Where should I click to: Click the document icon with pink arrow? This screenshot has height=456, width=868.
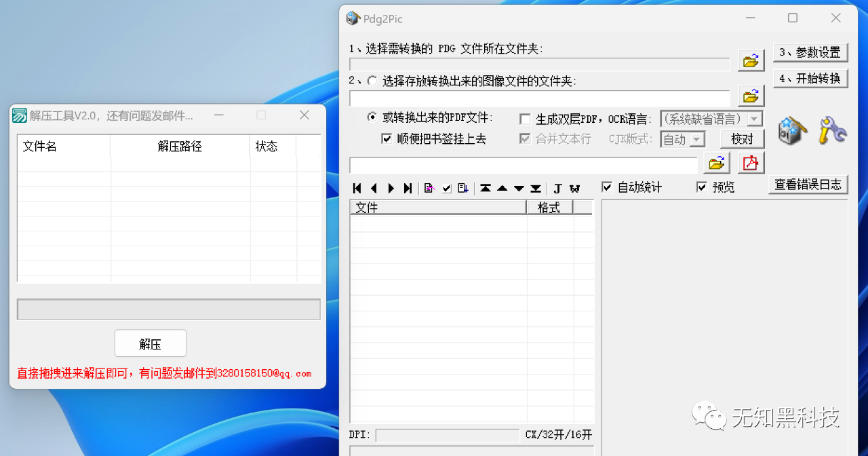[429, 189]
